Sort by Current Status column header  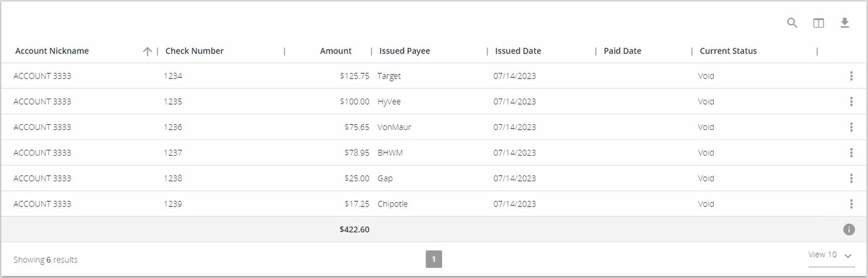(x=728, y=51)
